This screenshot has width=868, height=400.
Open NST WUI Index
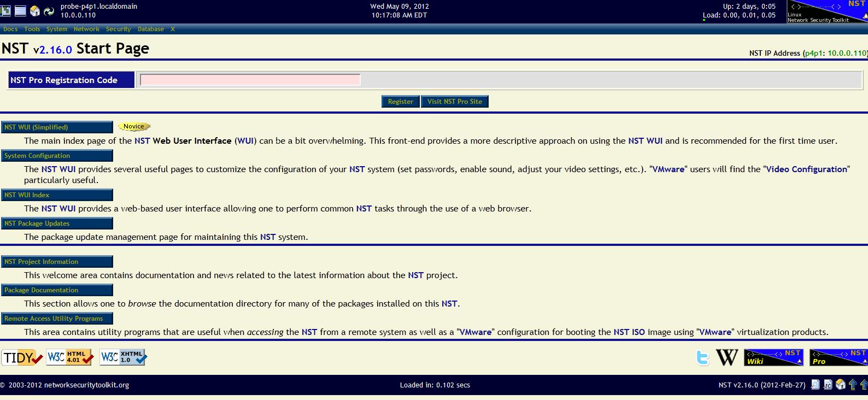point(57,195)
